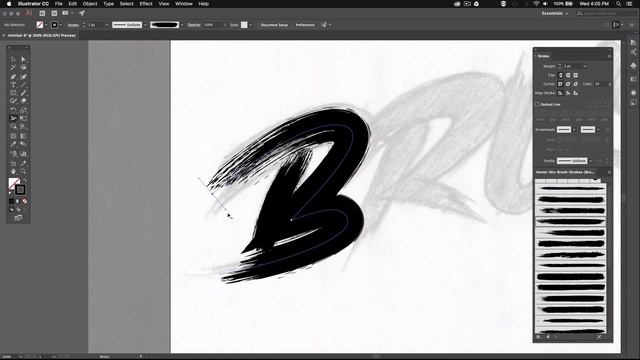Click the Fill color swatch in toolbox
The height and width of the screenshot is (360, 640).
coord(14,183)
